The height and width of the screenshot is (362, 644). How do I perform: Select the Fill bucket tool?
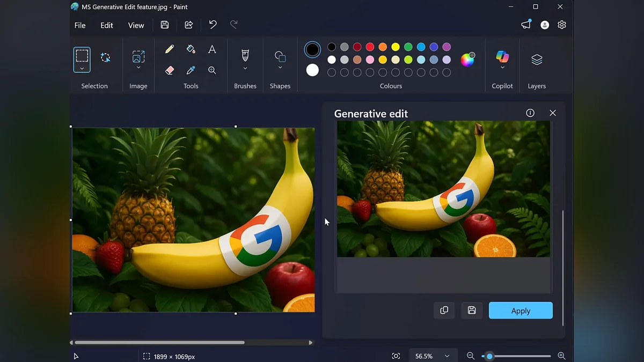(191, 49)
